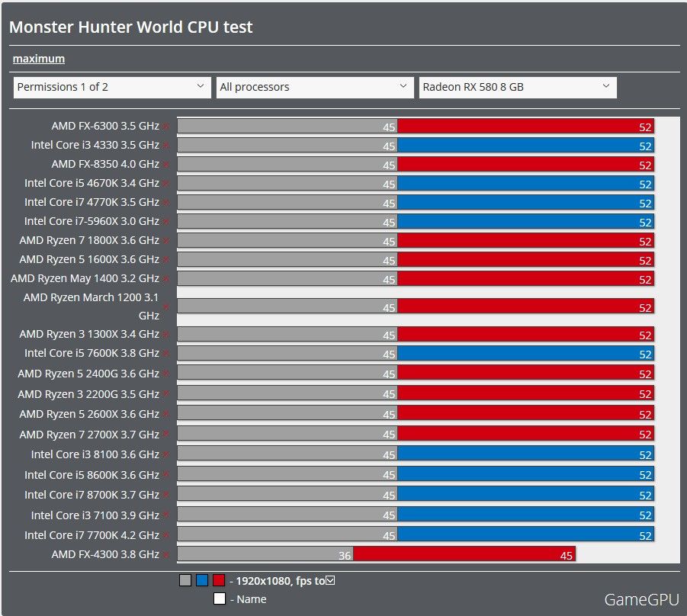Image resolution: width=687 pixels, height=616 pixels.
Task: Remove Intel Core i7 4770K using red X
Action: point(166,203)
